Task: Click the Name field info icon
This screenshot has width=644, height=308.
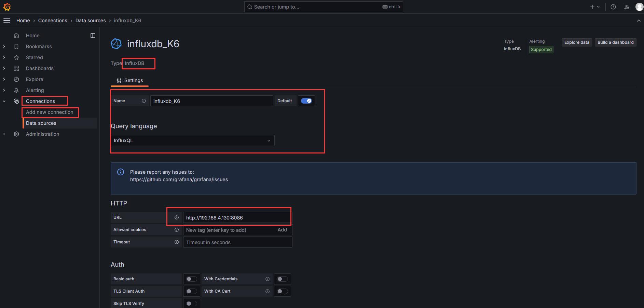Action: [144, 101]
